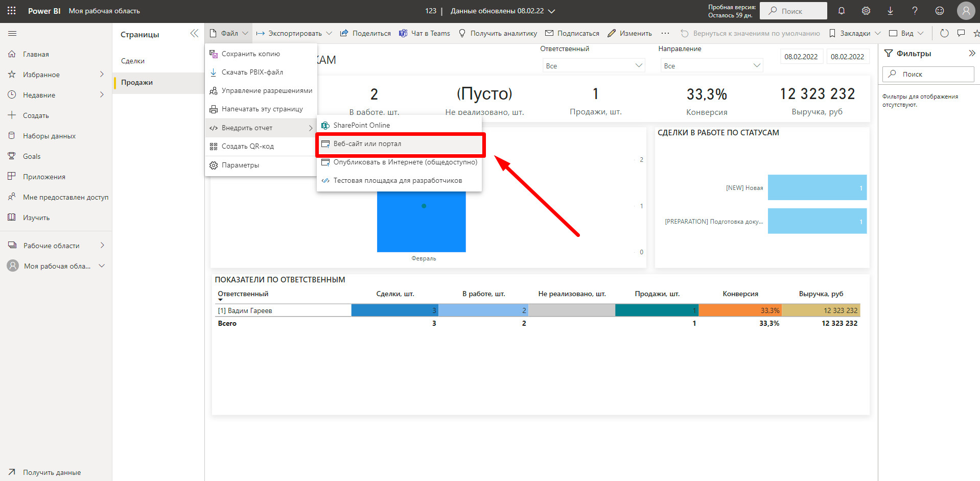Click the refresh visuals icon

tap(944, 33)
